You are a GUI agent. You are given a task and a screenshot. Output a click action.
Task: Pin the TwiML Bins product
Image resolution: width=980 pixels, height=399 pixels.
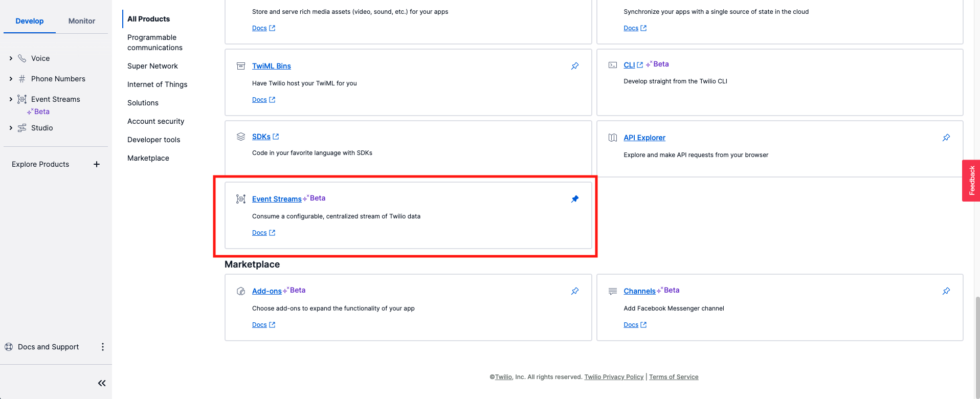coord(575,66)
